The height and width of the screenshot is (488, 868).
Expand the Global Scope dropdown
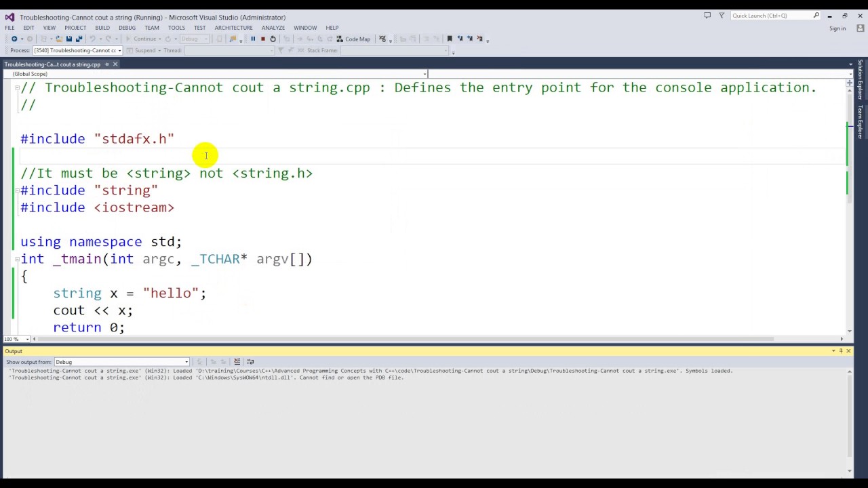[425, 74]
